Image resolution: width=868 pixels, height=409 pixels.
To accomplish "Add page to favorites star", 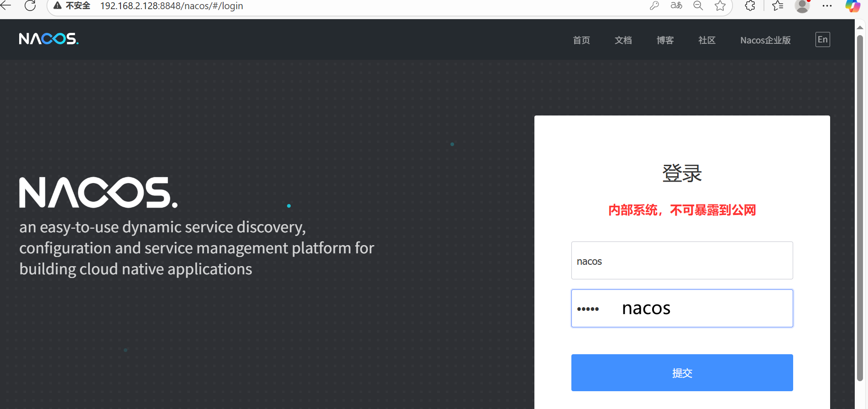I will click(720, 6).
